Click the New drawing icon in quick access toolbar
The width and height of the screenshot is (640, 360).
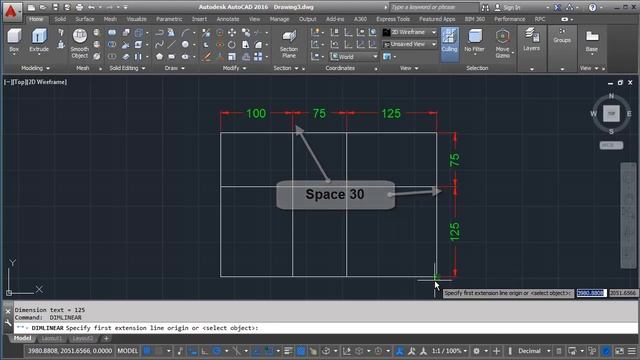pyautogui.click(x=31, y=7)
